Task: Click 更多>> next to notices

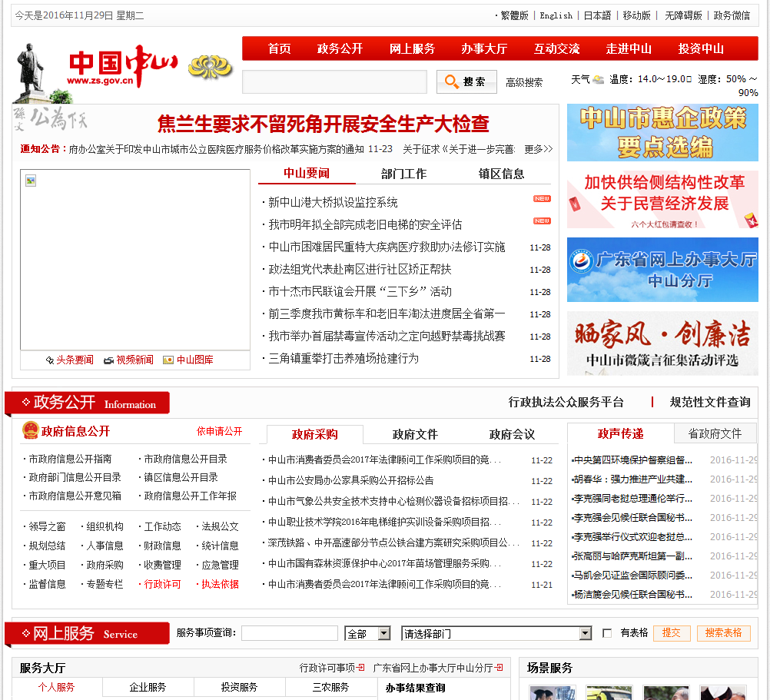Action: 538,149
